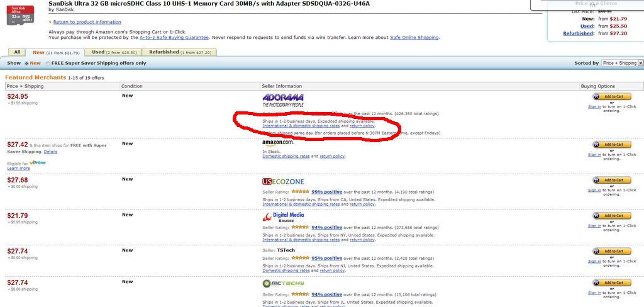Open the Adorama seller logo
644x307 pixels.
tap(283, 101)
